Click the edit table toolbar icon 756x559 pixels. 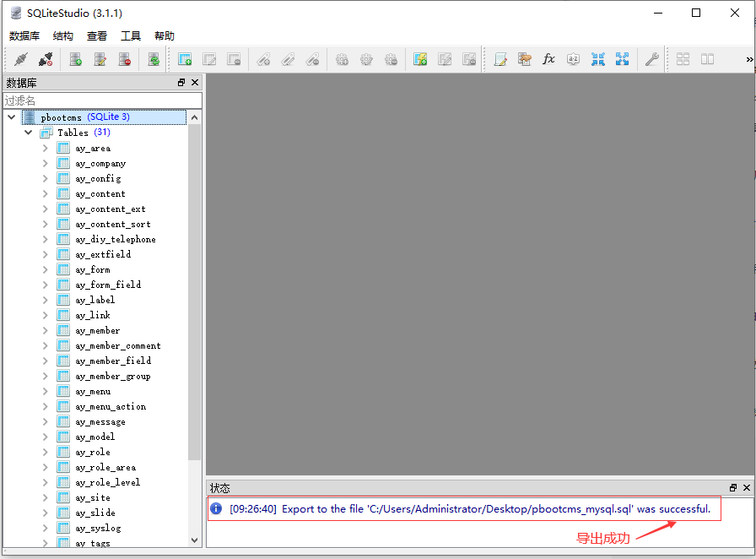coord(209,59)
